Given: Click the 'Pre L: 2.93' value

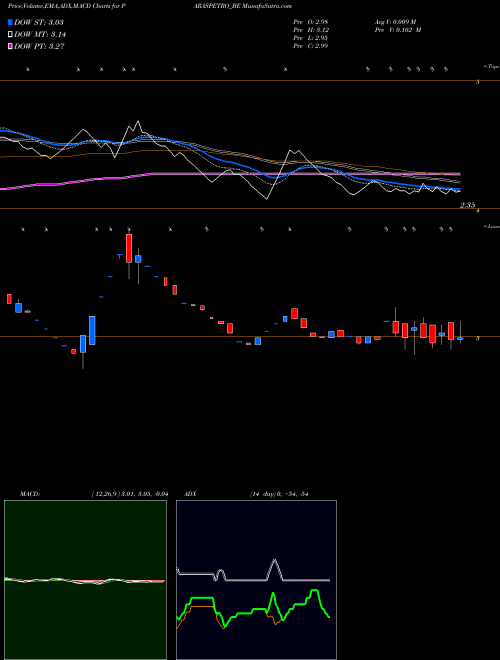Looking at the screenshot, I should click(x=311, y=38).
